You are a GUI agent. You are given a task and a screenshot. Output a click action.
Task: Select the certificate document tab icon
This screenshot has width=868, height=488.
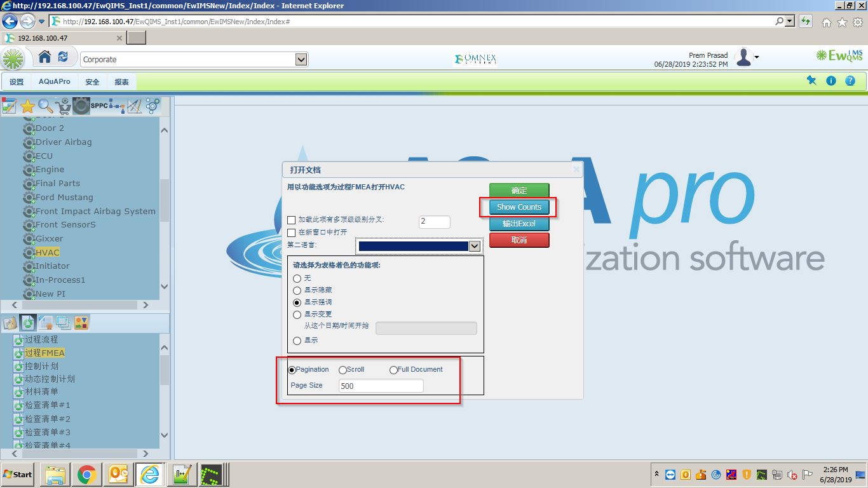click(46, 323)
